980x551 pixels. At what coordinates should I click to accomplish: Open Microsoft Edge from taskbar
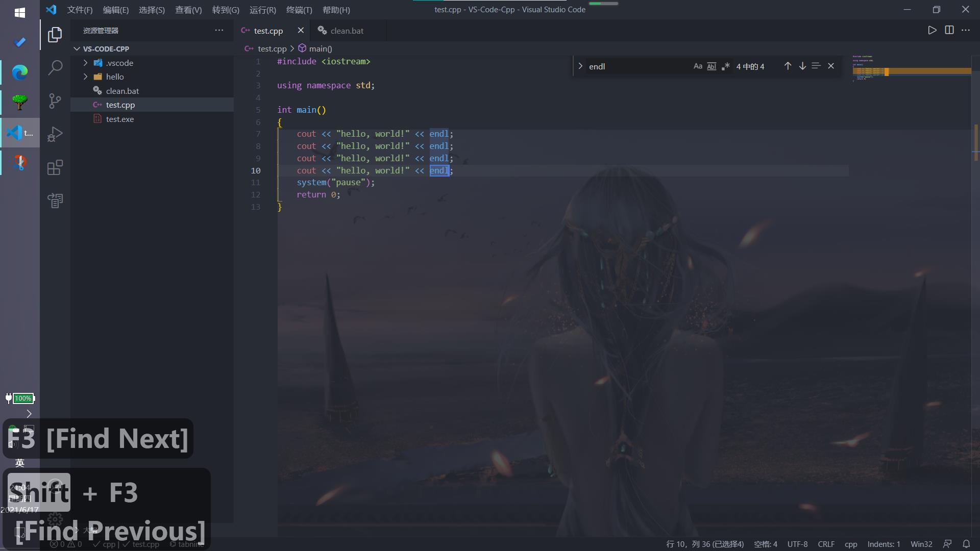(x=20, y=72)
